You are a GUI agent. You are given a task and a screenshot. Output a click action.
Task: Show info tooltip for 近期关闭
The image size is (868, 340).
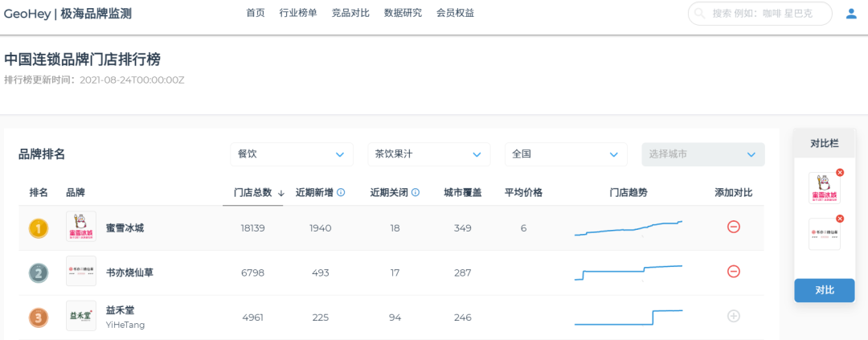pos(416,193)
